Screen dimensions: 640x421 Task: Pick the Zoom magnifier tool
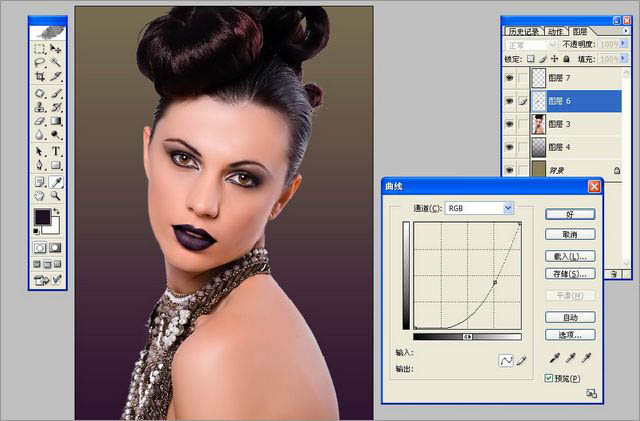[x=56, y=196]
